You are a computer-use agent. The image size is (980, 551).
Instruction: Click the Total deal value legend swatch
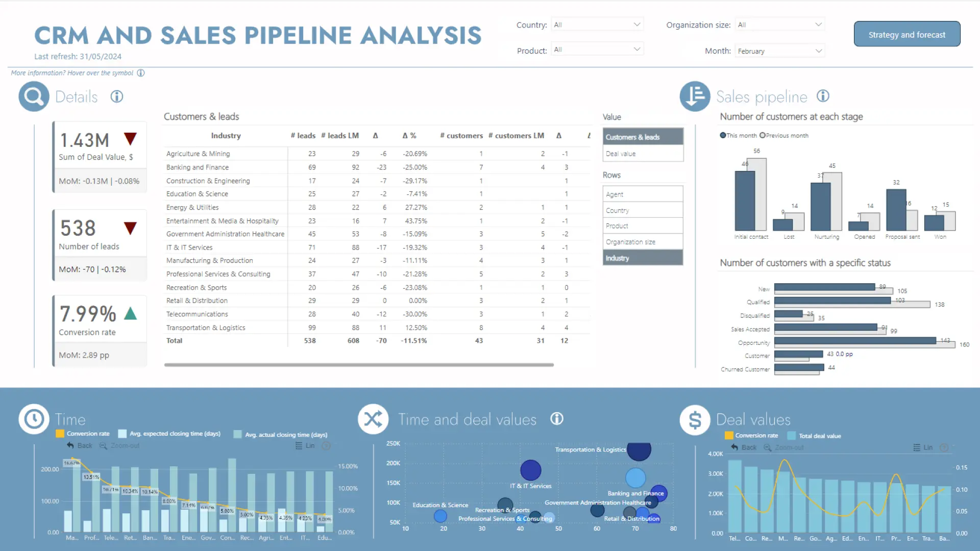click(x=792, y=436)
